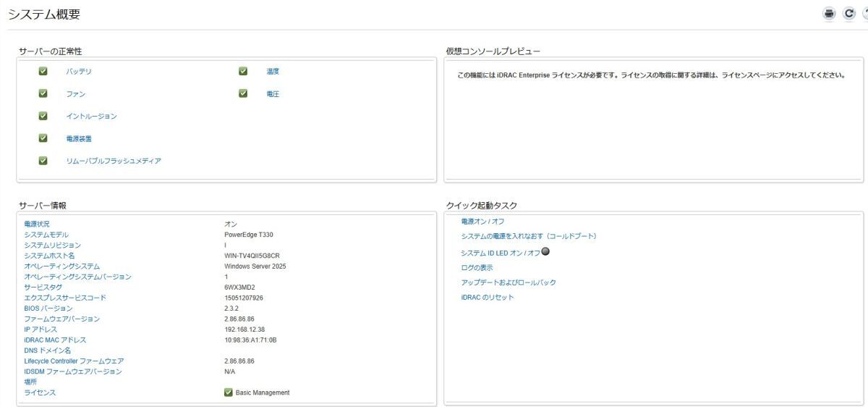Screen dimensions: 868x407
Task: Click the システムリビジョン label
Action: [x=53, y=246]
